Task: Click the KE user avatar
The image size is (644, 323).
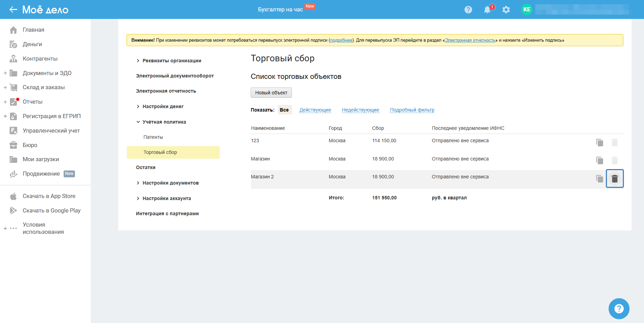Action: click(526, 10)
